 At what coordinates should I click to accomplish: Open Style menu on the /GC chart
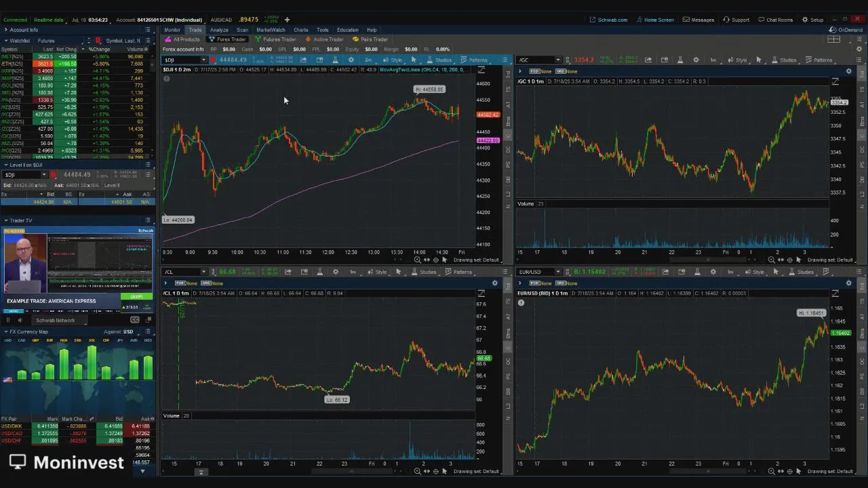point(737,60)
